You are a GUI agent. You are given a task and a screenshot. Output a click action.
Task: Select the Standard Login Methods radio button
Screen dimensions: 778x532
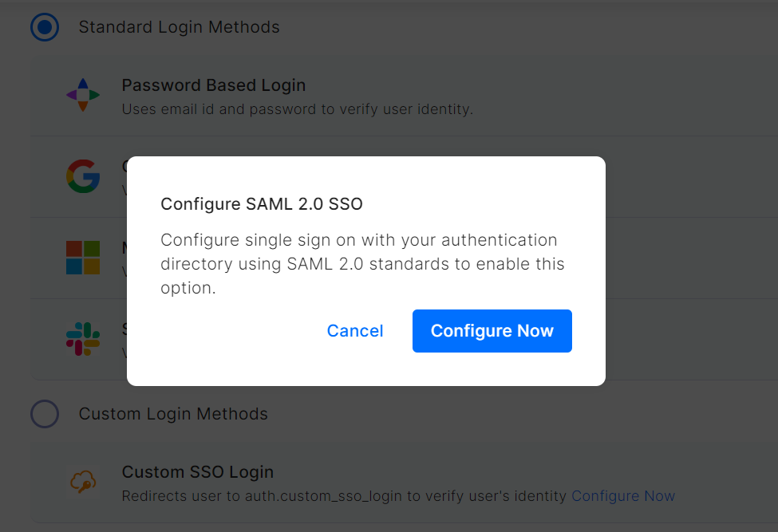click(x=45, y=28)
